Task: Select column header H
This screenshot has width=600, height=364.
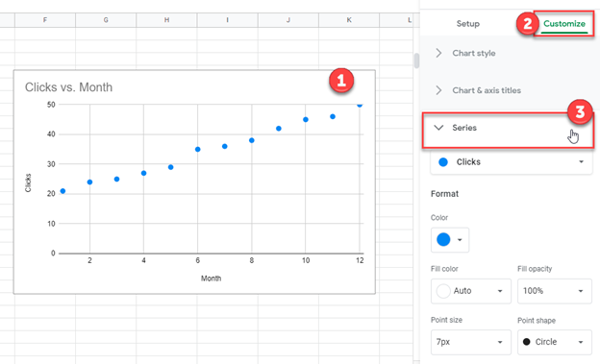Action: (x=166, y=20)
